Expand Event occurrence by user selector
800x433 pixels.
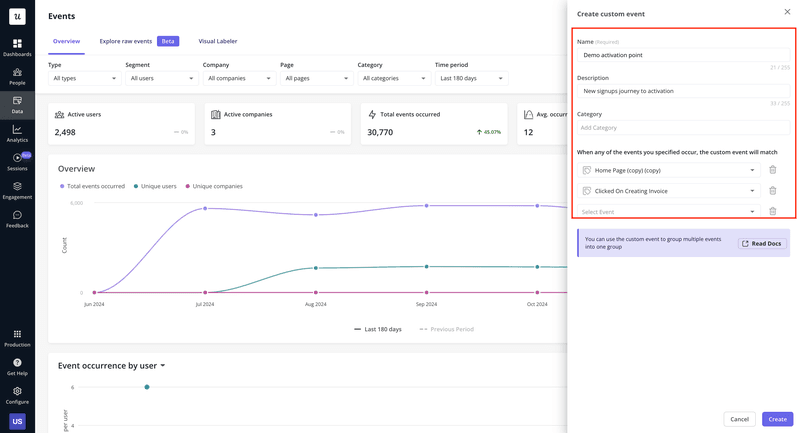pos(111,366)
